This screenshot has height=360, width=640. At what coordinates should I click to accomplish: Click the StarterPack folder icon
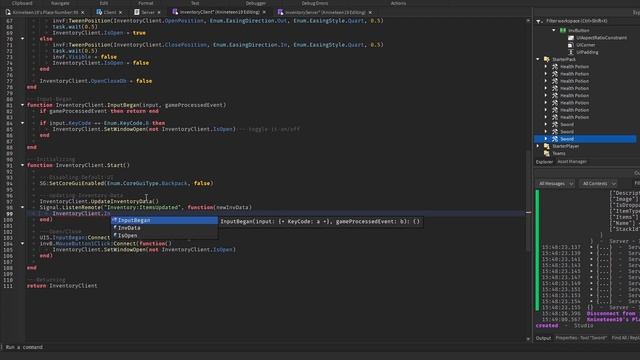point(547,60)
